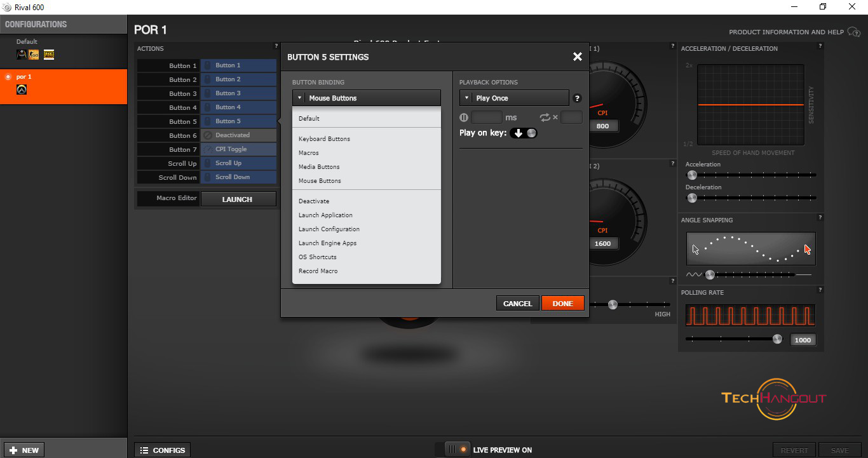Viewport: 868px width, 458px height.
Task: Open Button 3 binding selector
Action: tap(238, 93)
